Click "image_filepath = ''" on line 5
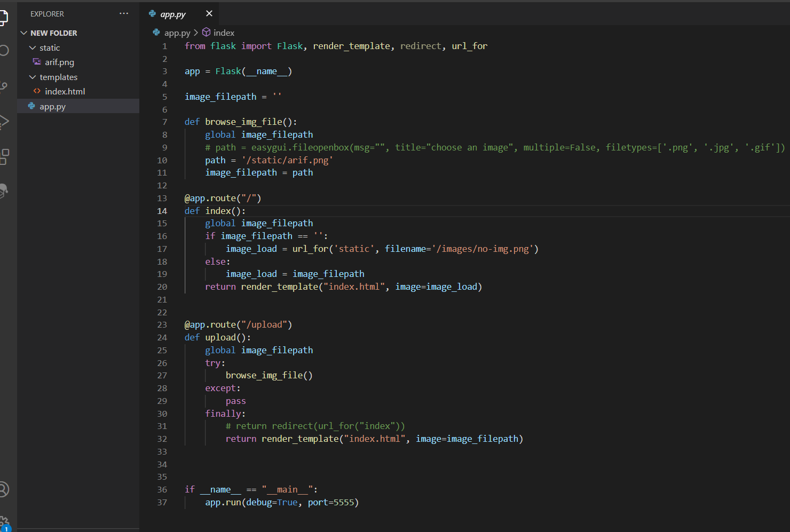 (233, 97)
